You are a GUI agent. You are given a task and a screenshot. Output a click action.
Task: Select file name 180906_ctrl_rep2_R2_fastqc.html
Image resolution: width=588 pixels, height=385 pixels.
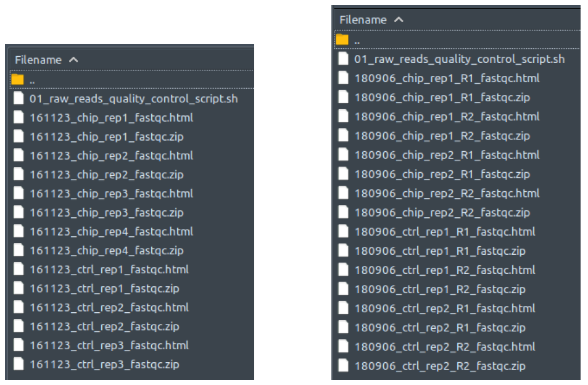(x=445, y=347)
